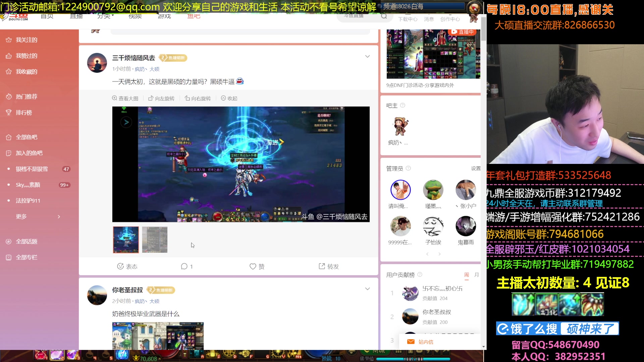Viewport: 644px width, 362px height.
Task: Open 你老圣叔叔 post author avatar
Action: click(97, 295)
